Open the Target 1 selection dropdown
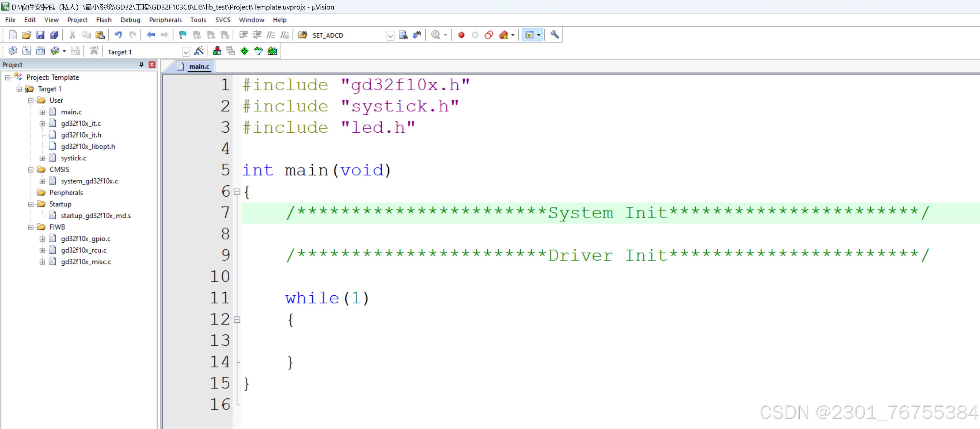The width and height of the screenshot is (980, 429). coord(186,51)
